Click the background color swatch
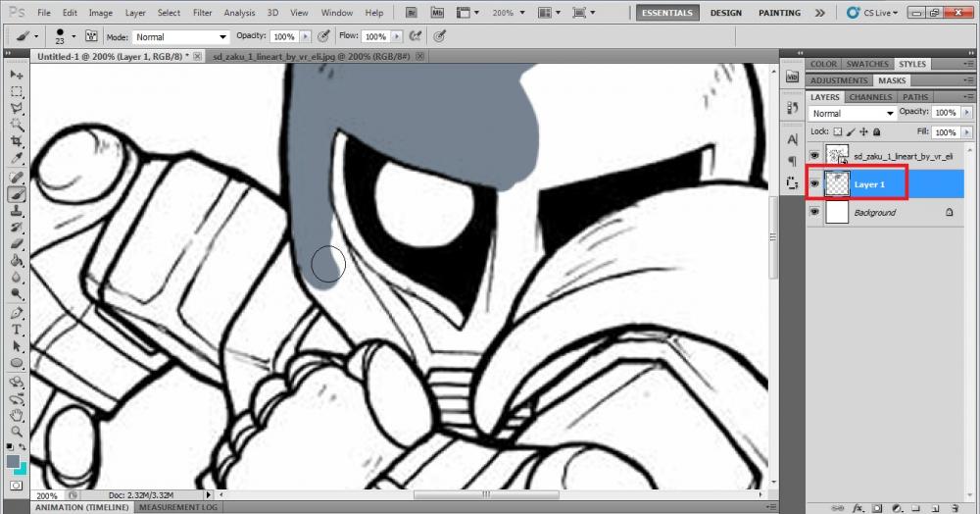Screen dimensions: 980x514 [24, 469]
